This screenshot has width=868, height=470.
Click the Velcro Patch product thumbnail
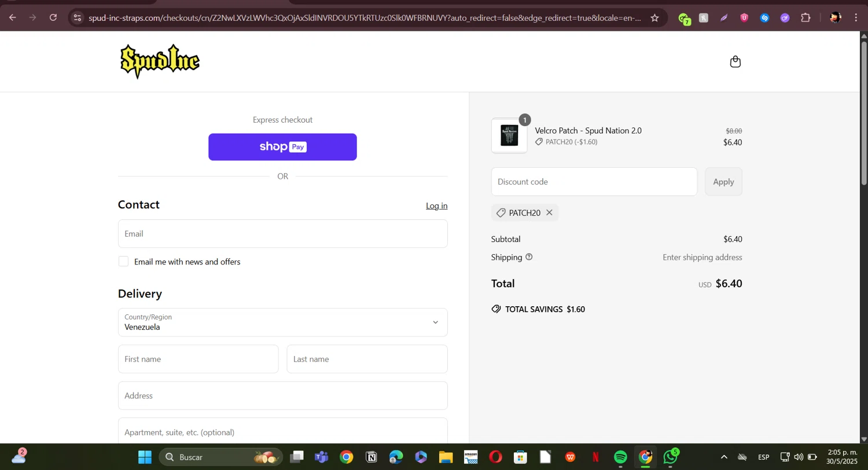point(509,136)
